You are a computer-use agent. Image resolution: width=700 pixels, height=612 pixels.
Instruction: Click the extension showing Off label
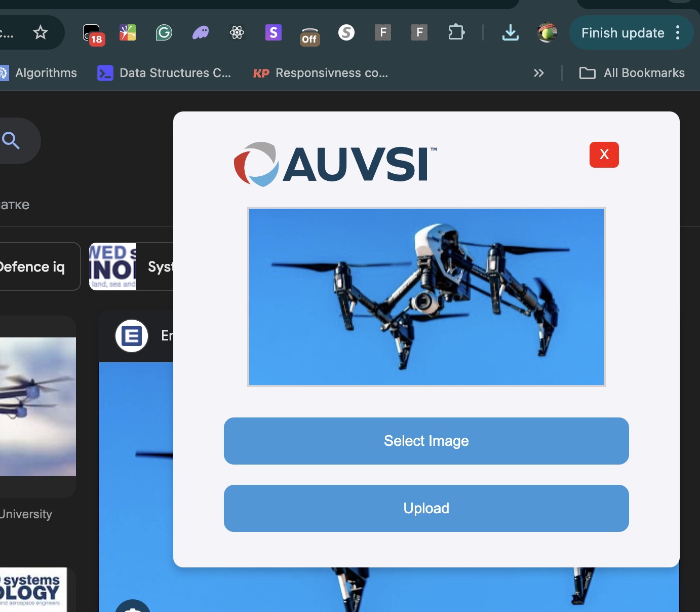click(309, 36)
